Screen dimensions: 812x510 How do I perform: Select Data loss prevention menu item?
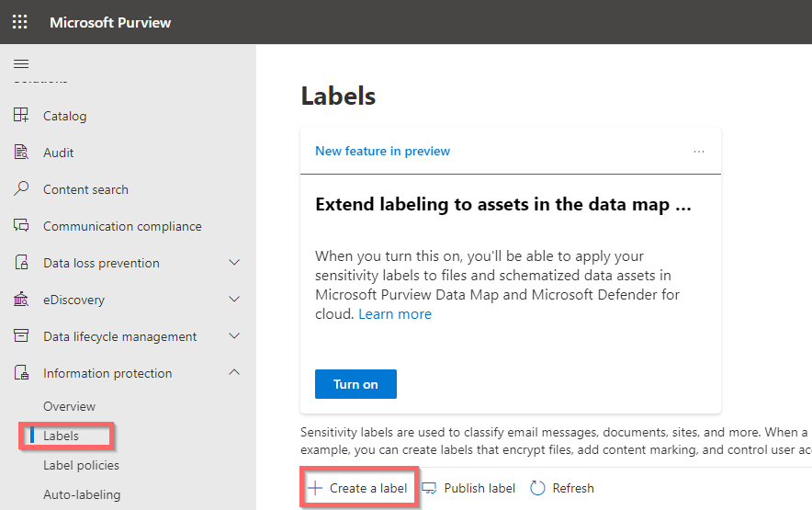coord(101,264)
